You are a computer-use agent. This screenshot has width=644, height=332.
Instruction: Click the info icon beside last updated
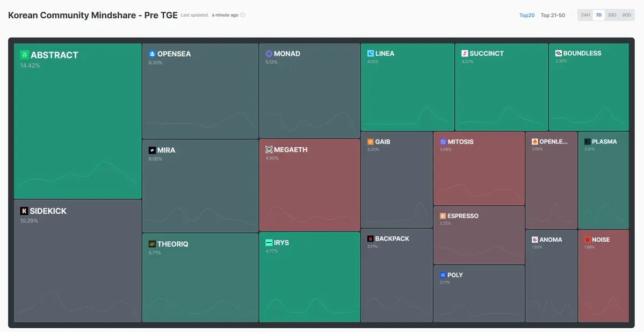pos(243,15)
